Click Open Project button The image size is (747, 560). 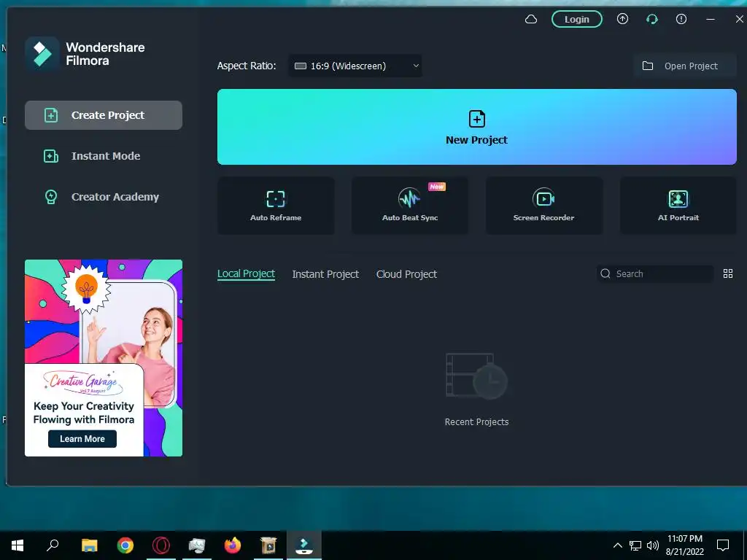tap(684, 66)
